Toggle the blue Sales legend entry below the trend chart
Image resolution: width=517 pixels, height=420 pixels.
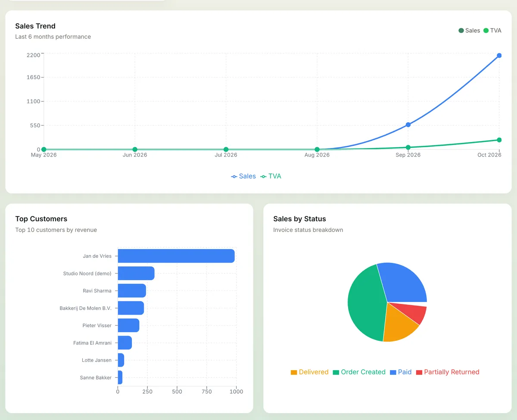tap(243, 176)
